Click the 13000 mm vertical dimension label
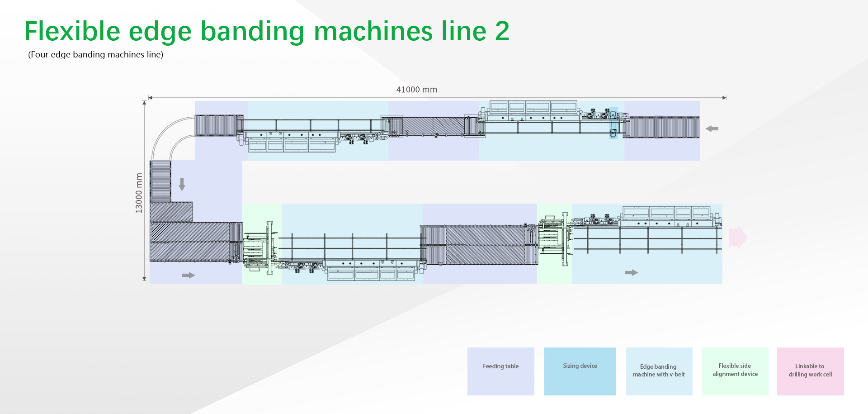 coord(139,193)
